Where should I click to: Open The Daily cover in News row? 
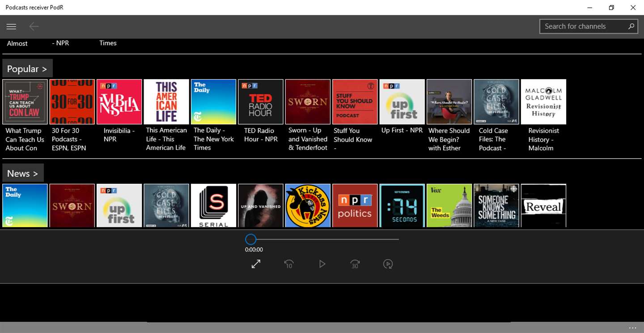point(25,206)
